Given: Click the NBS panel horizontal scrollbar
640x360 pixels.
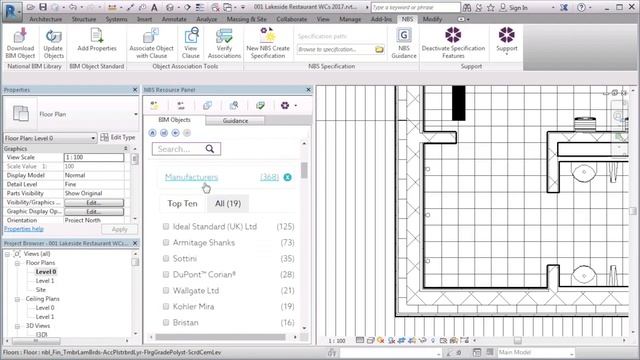Looking at the screenshot, I should click(220, 337).
